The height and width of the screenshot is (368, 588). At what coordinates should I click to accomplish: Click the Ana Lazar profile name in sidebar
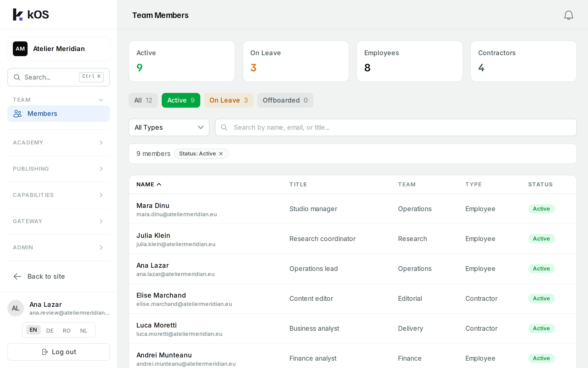point(45,305)
